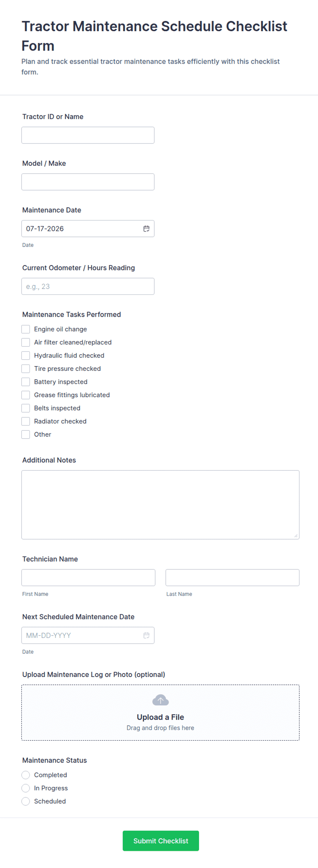318x868 pixels.
Task: Select the Other task checkbox
Action: point(26,435)
